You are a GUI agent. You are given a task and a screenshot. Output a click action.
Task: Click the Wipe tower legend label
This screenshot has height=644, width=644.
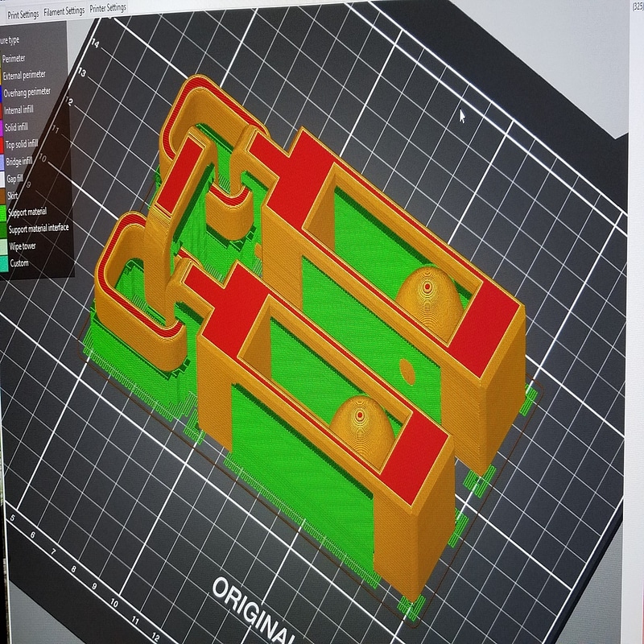23,246
